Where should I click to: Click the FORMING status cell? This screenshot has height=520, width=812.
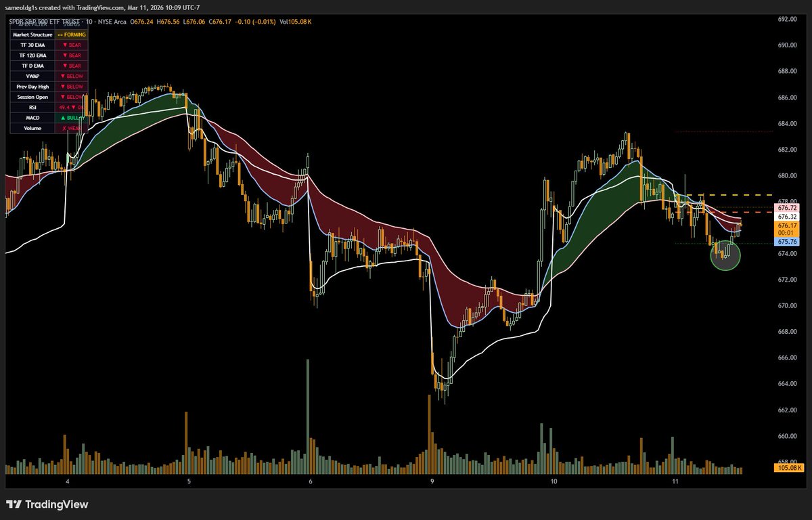(x=72, y=34)
